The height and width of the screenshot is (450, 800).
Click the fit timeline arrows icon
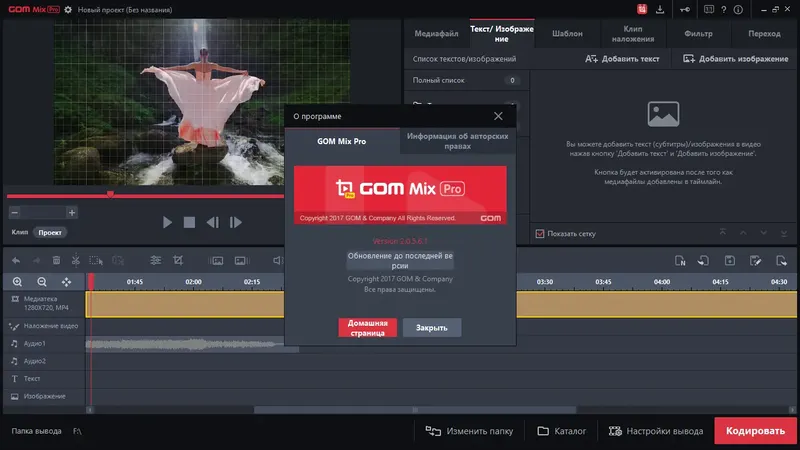pos(66,282)
